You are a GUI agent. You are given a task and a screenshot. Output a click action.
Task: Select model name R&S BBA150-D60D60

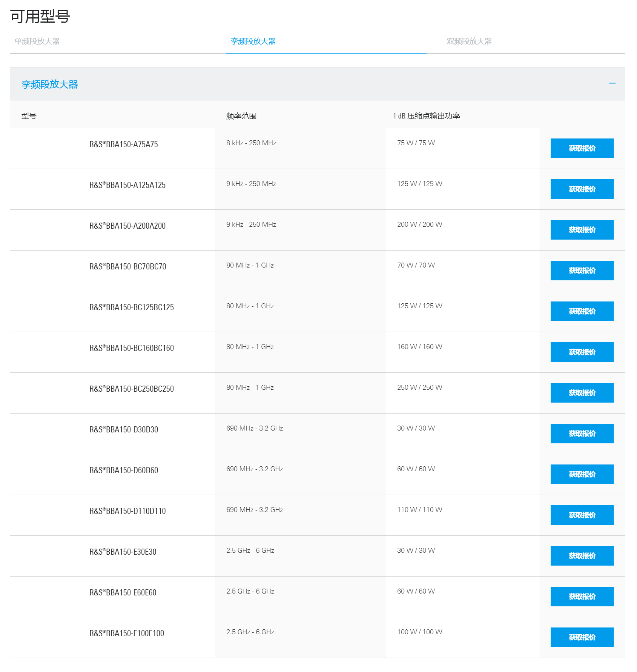tap(124, 470)
